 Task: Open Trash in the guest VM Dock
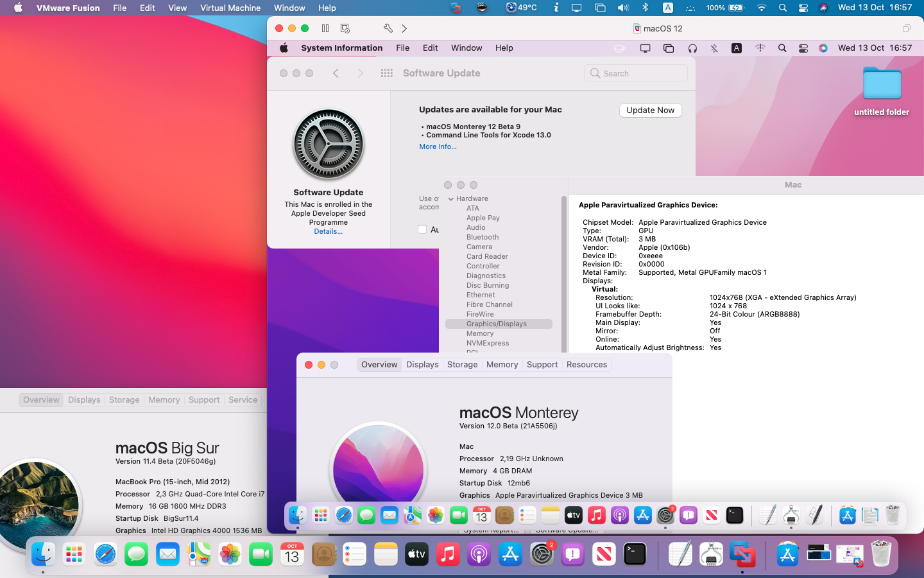(x=893, y=515)
